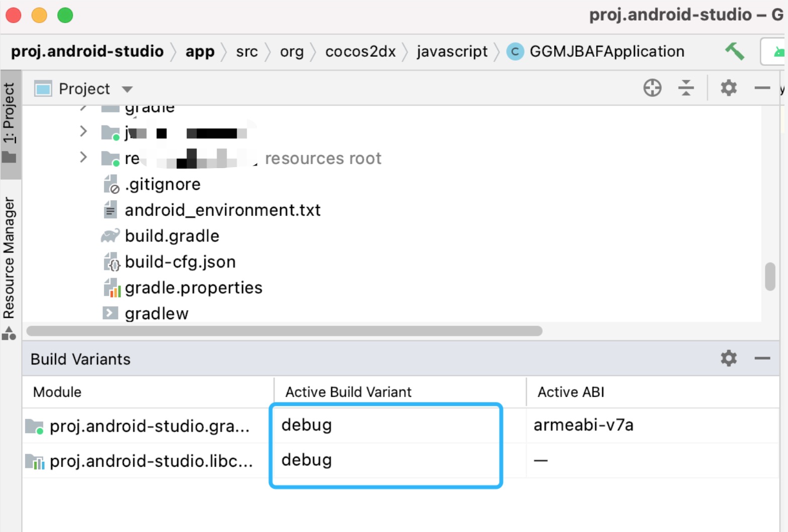Click the gradlew executable file icon
This screenshot has width=788, height=532.
click(x=110, y=313)
